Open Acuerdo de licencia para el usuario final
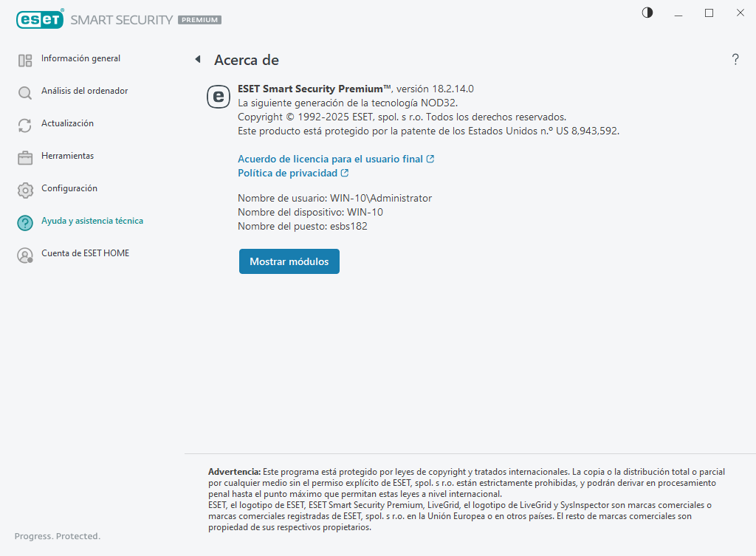756x556 pixels. pos(330,159)
